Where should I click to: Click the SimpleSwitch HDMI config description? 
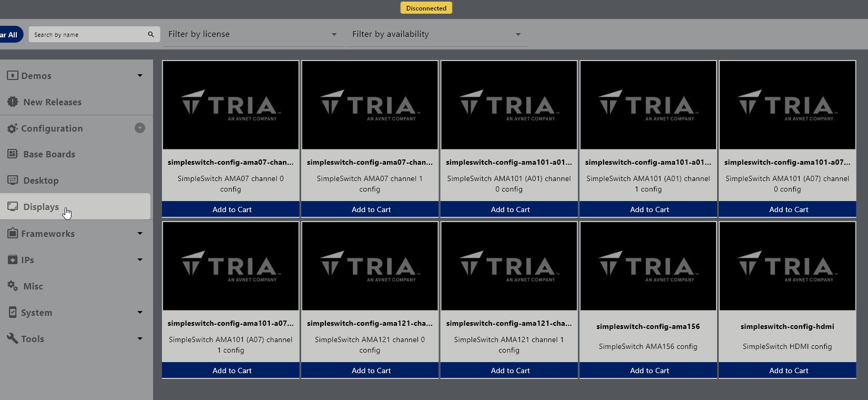(x=788, y=346)
